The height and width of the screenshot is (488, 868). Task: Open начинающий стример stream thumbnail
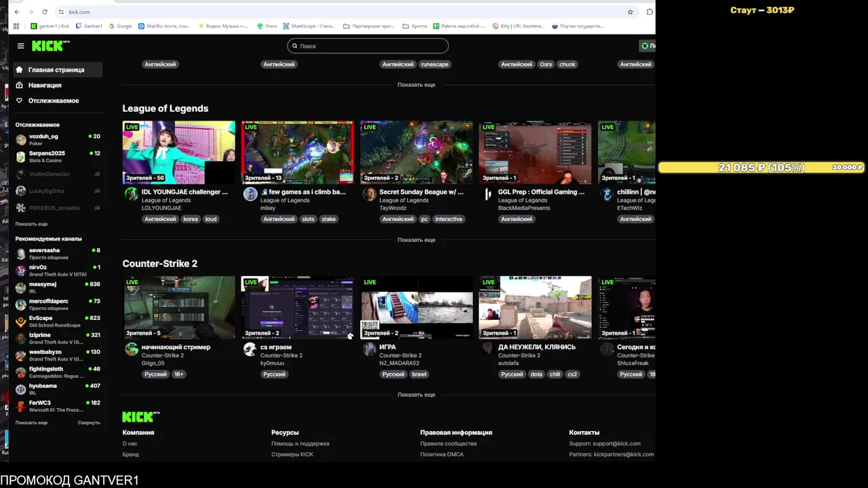point(179,307)
